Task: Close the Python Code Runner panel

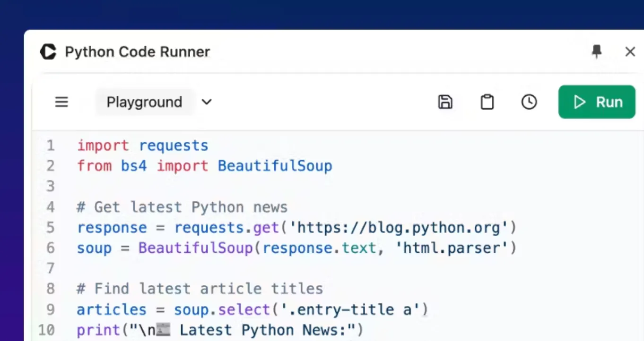Action: click(x=630, y=51)
